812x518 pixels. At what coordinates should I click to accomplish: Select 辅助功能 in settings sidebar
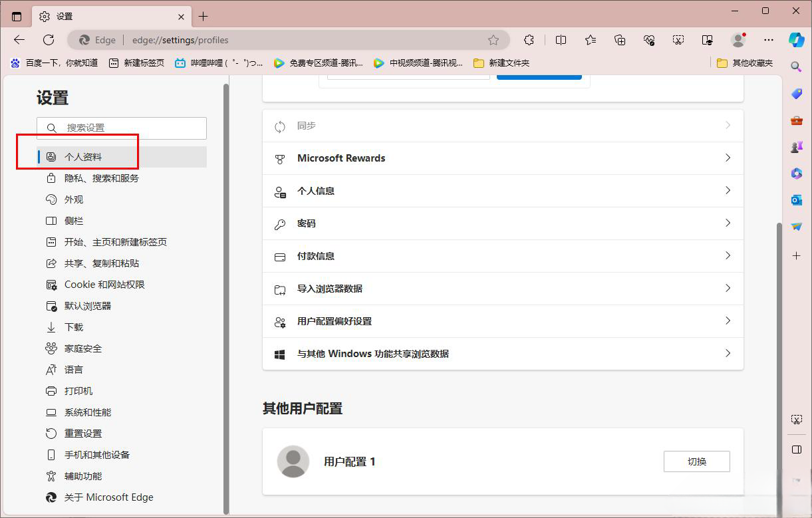pyautogui.click(x=122, y=476)
